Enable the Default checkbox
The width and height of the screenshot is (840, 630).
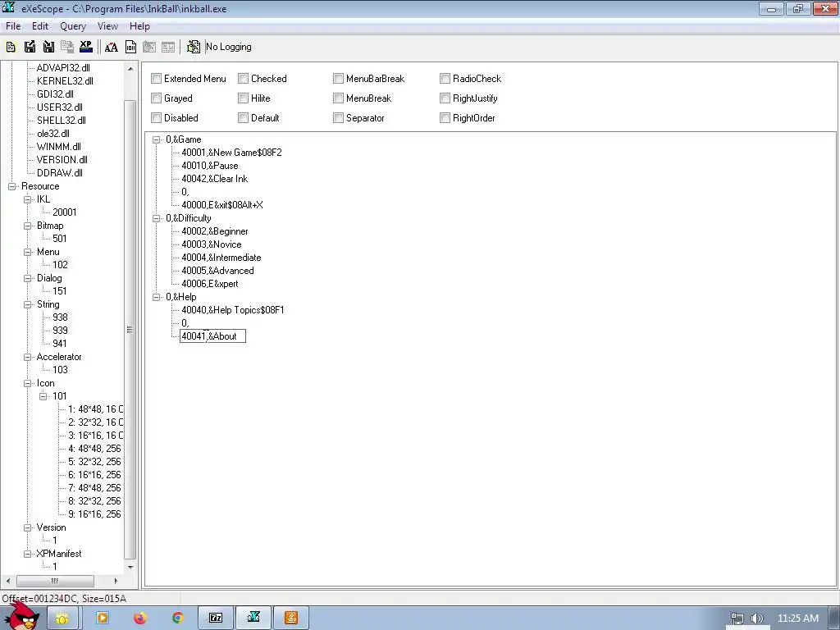click(243, 118)
